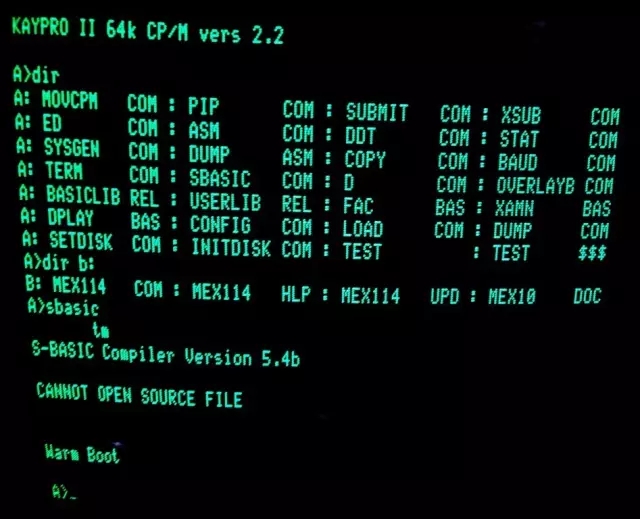Click the XAMN filename
The image size is (640, 519).
514,208
